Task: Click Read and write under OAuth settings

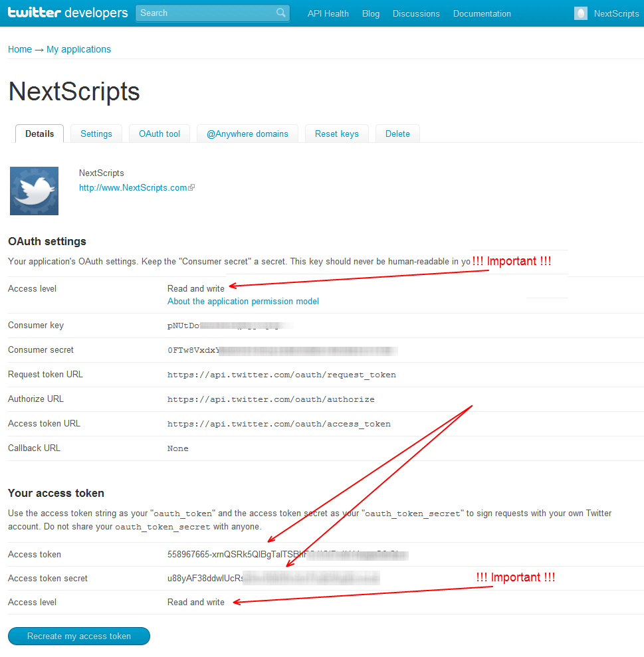Action: [196, 289]
